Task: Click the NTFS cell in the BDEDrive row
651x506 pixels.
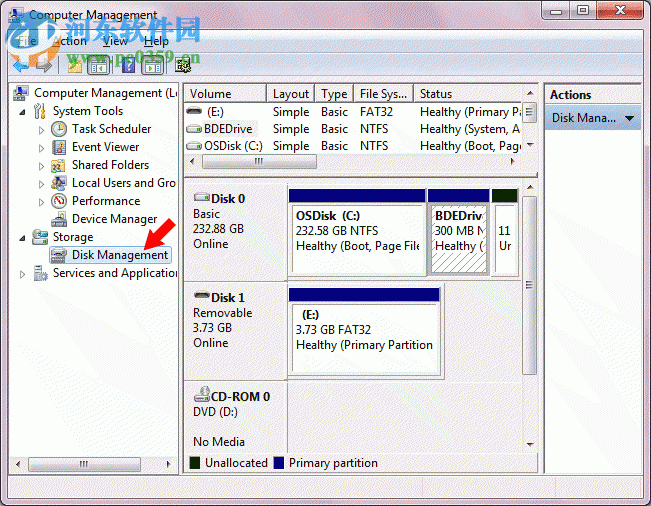Action: 374,129
